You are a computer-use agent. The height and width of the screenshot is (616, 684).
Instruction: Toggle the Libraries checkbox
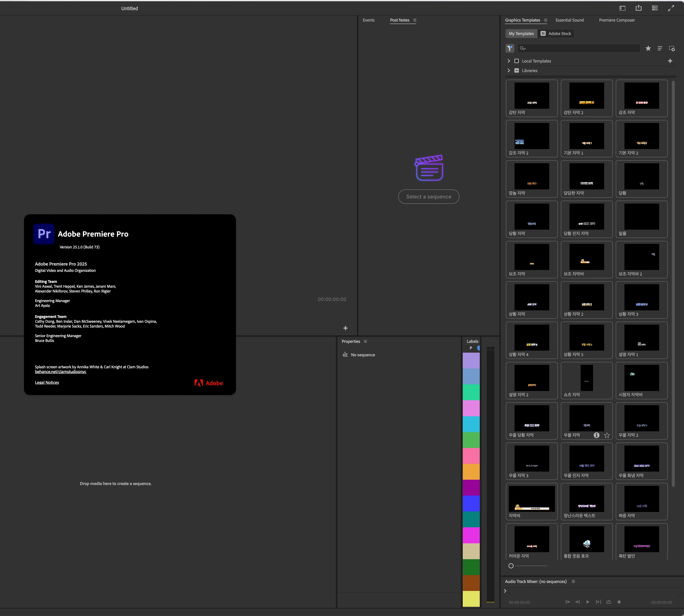(517, 70)
